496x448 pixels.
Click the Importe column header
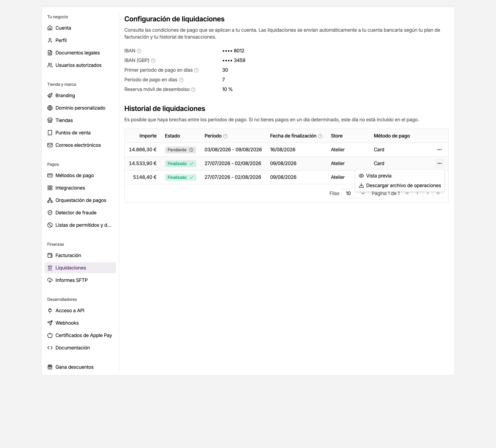[148, 136]
